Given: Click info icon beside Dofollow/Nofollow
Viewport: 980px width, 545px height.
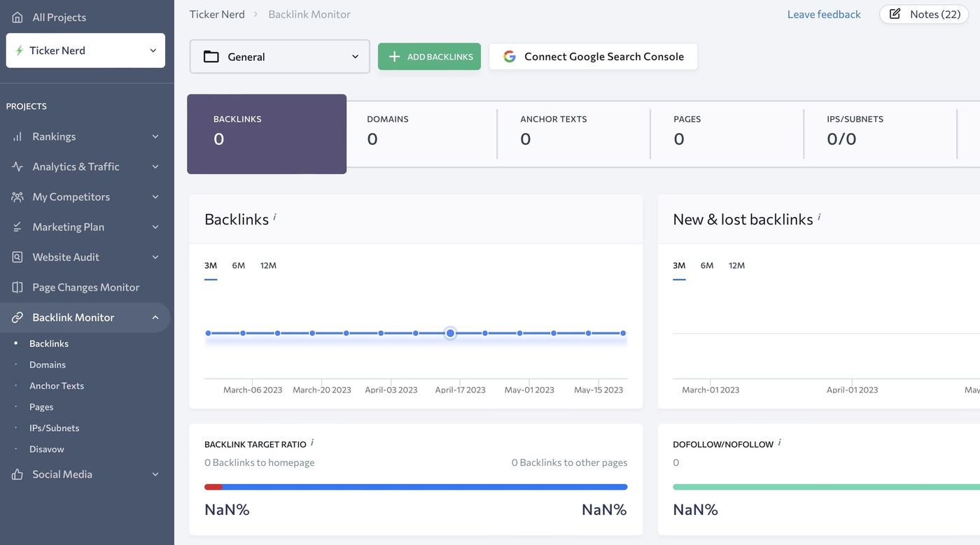Looking at the screenshot, I should pos(780,442).
